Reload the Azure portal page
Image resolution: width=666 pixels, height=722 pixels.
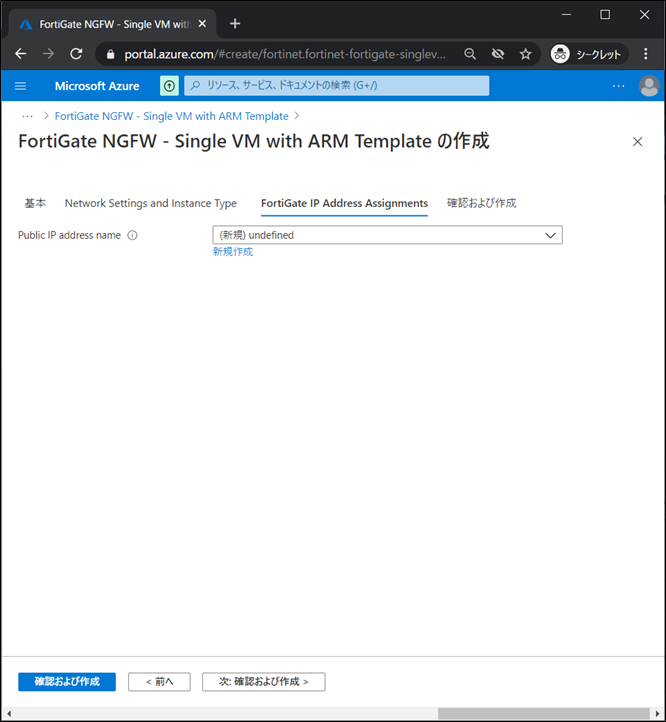[76, 54]
